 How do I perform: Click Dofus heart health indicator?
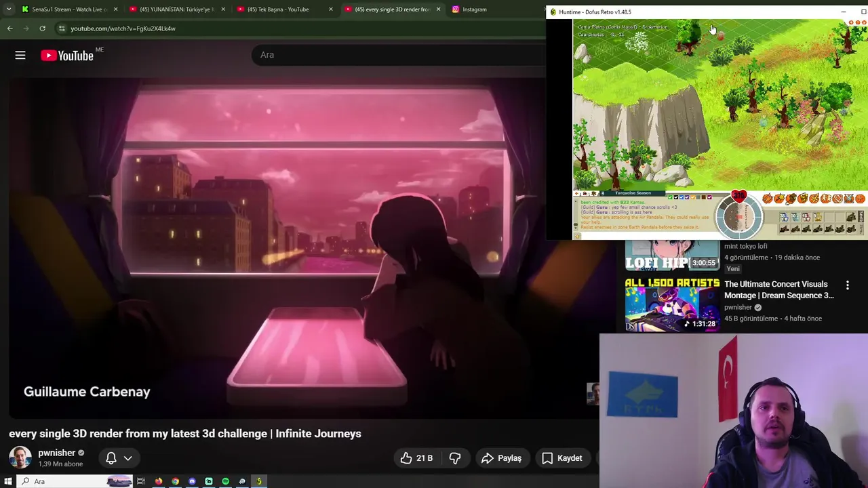point(738,195)
